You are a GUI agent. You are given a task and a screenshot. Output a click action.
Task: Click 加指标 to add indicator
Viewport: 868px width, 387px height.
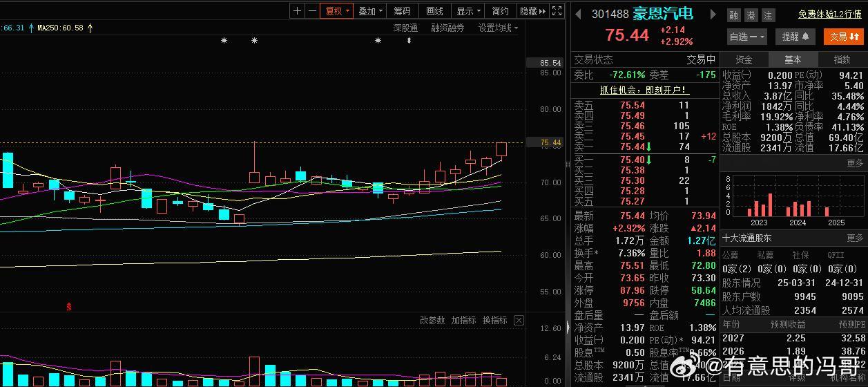pyautogui.click(x=463, y=321)
